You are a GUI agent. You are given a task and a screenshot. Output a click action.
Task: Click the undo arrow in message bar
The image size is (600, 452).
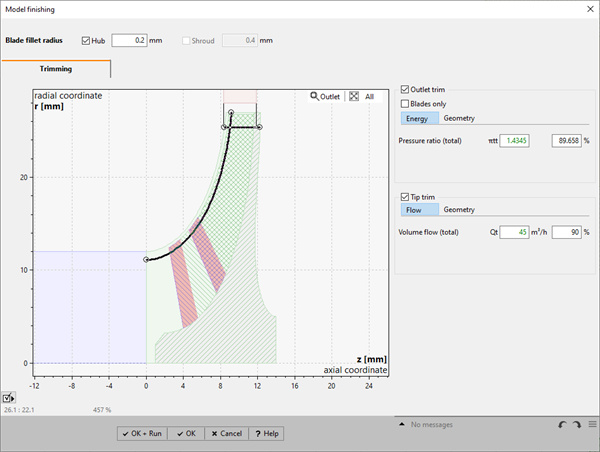pyautogui.click(x=563, y=425)
